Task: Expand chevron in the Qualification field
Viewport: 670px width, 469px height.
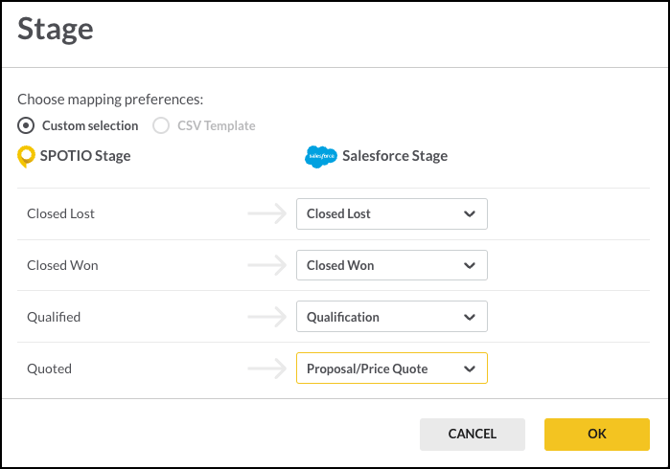Action: click(470, 317)
